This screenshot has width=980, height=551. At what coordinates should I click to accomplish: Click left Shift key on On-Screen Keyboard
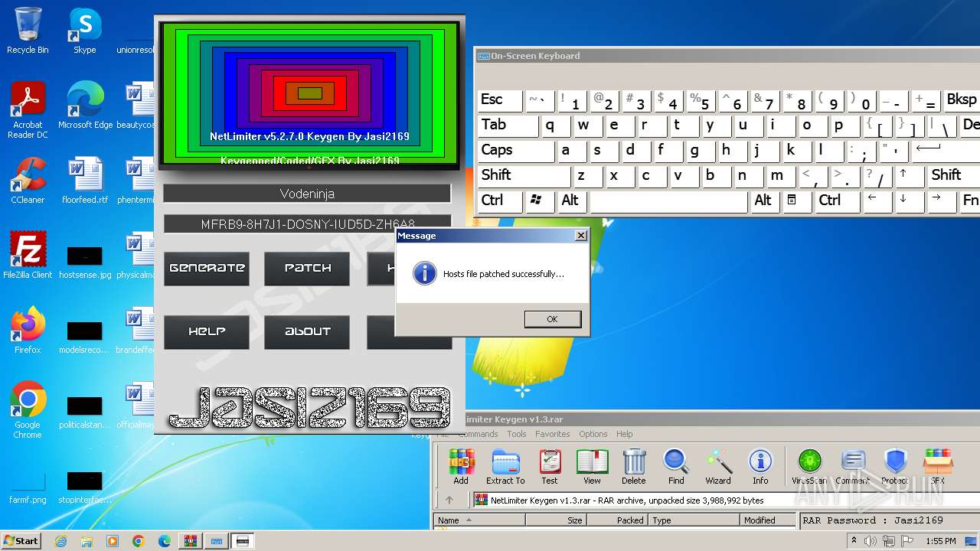click(x=524, y=175)
